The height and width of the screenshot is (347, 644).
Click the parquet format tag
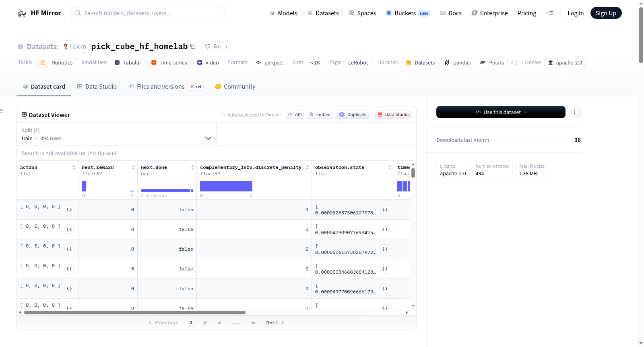tap(269, 62)
